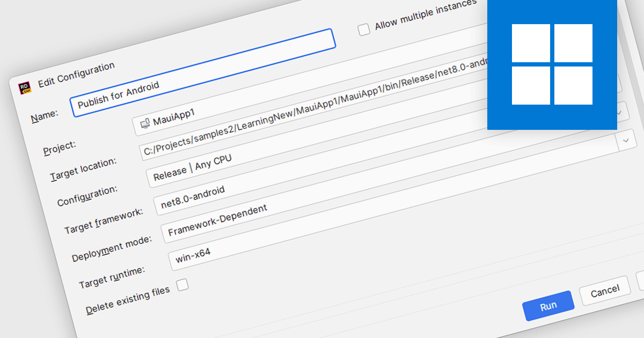Click the Target framework: label
This screenshot has height=338, width=644.
(x=104, y=221)
